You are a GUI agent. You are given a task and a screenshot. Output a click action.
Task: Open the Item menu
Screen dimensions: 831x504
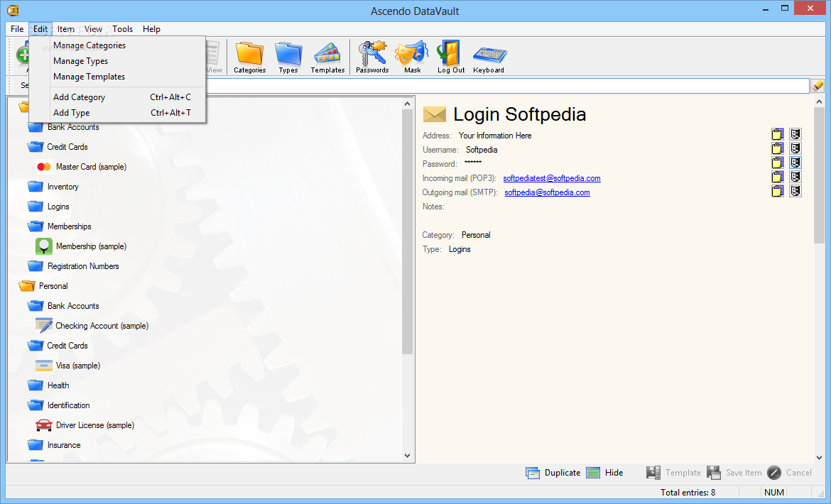[x=66, y=29]
